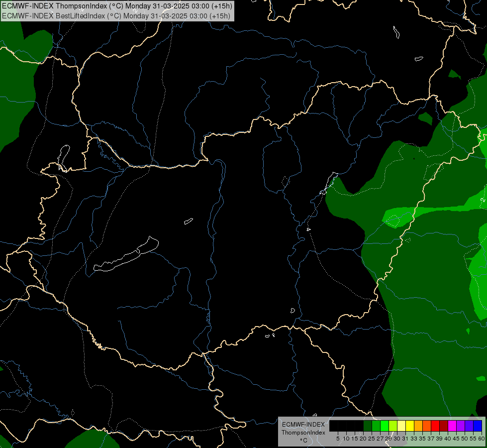Screen dimensions: 487x448
Task: Click the legend value "31"
Action: (405, 439)
